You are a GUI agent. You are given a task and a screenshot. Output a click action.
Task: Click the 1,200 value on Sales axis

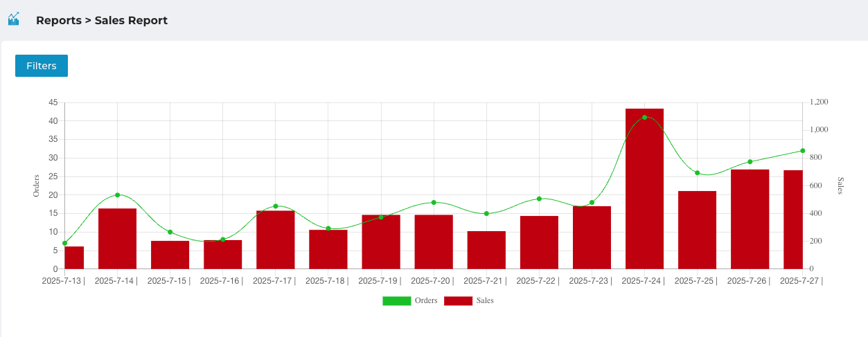pyautogui.click(x=819, y=102)
